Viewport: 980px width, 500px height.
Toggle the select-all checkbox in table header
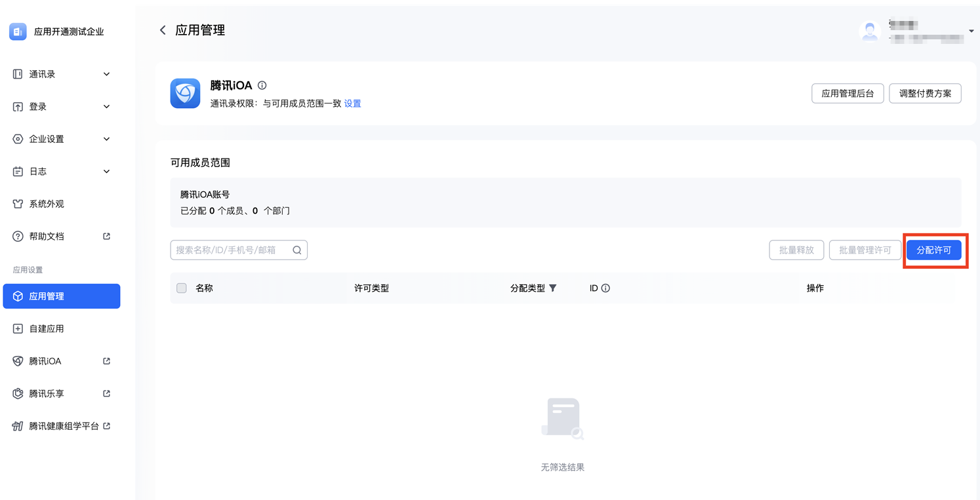click(x=182, y=288)
